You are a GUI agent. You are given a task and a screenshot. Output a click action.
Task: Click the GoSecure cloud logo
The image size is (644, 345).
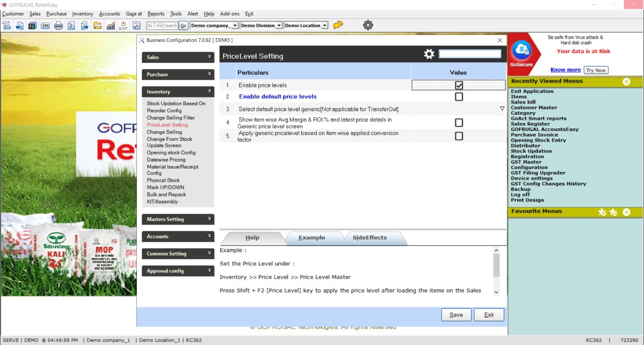pyautogui.click(x=522, y=50)
